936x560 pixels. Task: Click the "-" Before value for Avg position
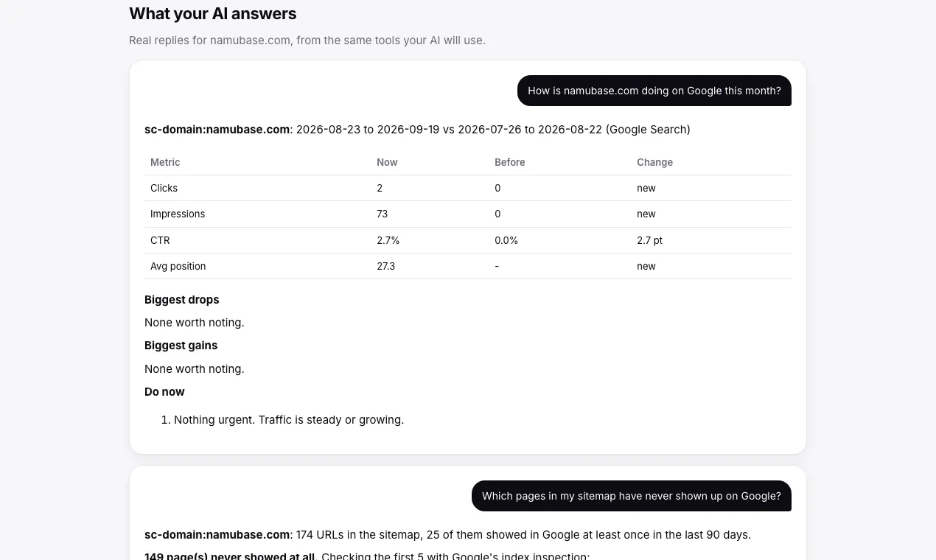point(497,266)
